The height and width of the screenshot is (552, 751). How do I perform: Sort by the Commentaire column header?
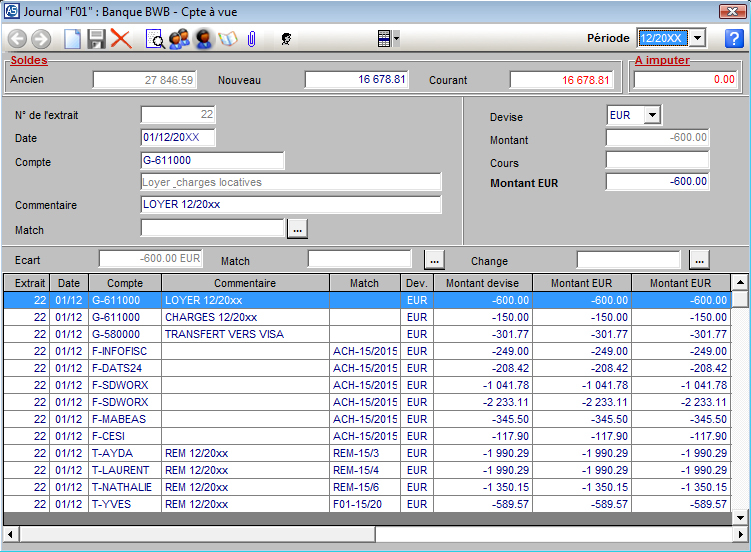point(245,283)
